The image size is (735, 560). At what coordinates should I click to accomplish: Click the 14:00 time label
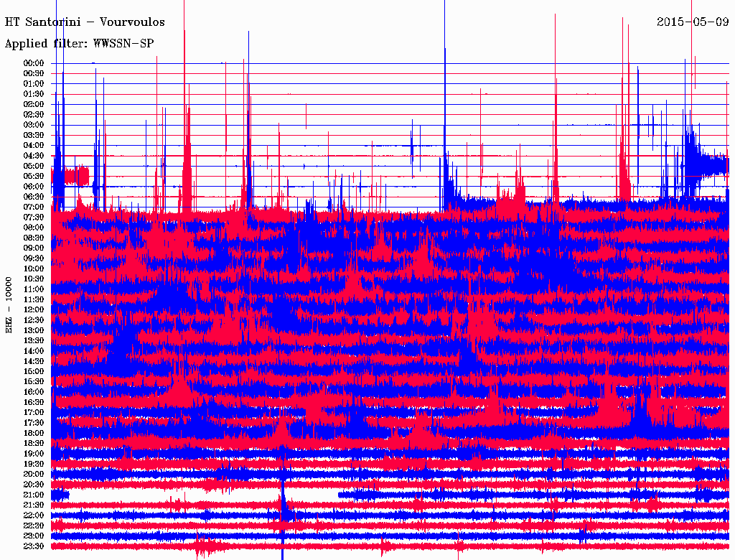[34, 351]
